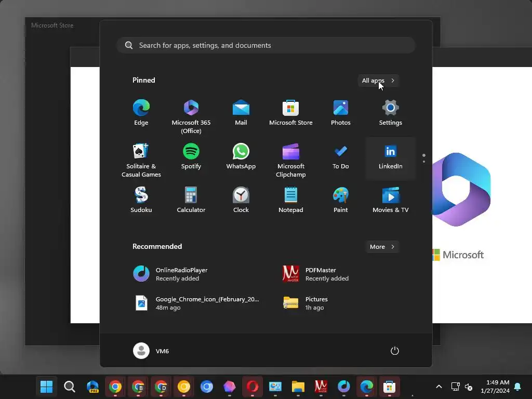Launch WhatsApp

click(x=241, y=157)
